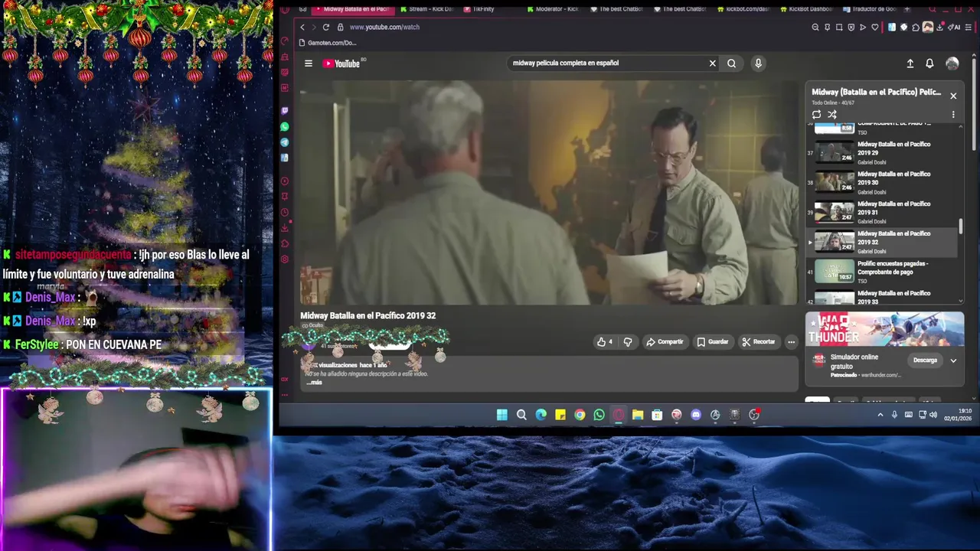
Task: Open the Opera sidebar player icon
Action: (285, 181)
